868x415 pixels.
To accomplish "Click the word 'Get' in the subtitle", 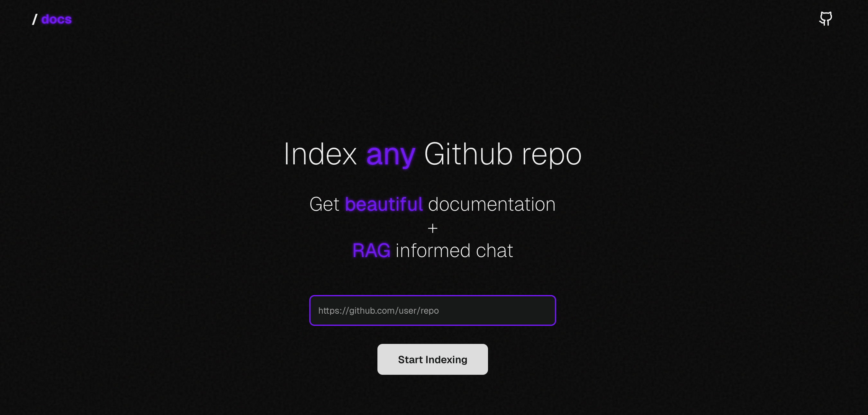I will point(324,204).
